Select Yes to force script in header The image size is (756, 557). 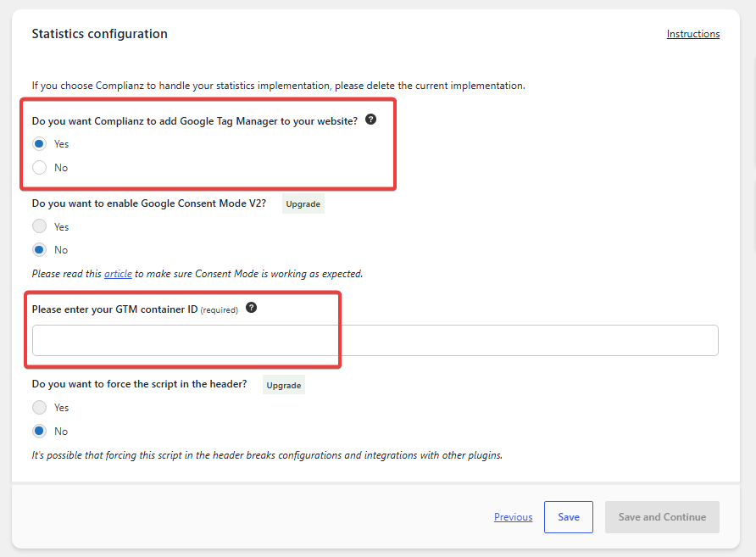(x=40, y=408)
